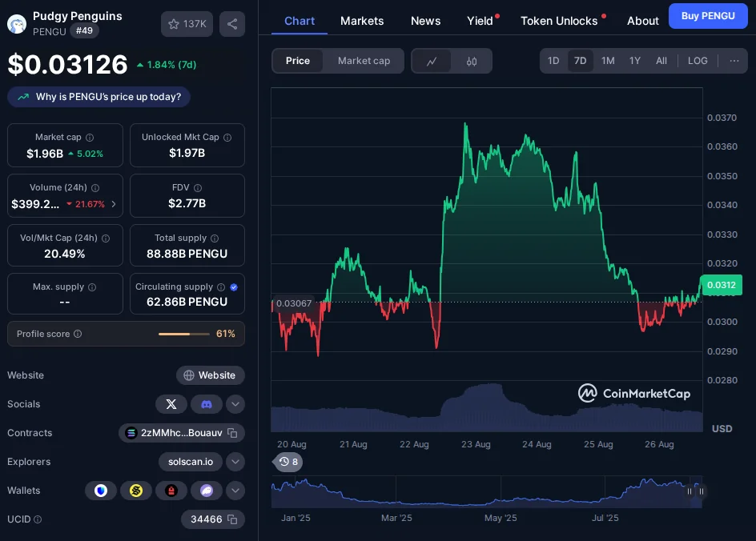
Task: Set chart range to 1Y
Action: click(635, 61)
